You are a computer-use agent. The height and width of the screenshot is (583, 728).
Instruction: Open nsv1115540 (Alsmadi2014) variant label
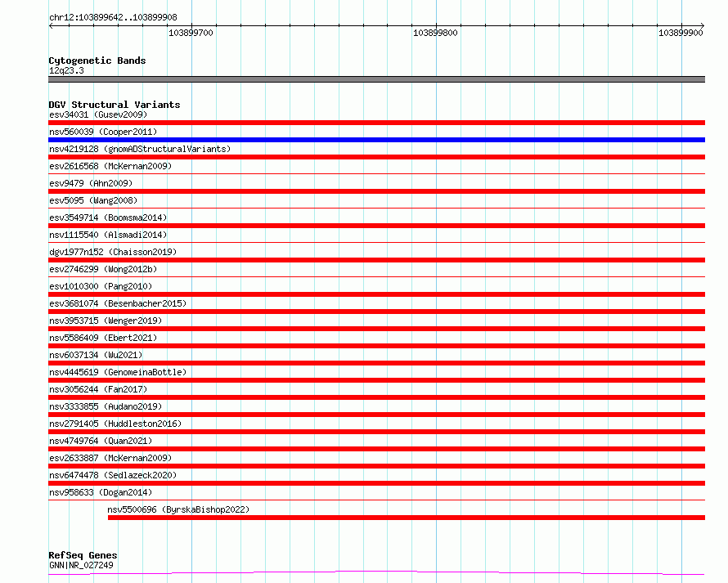pyautogui.click(x=108, y=235)
